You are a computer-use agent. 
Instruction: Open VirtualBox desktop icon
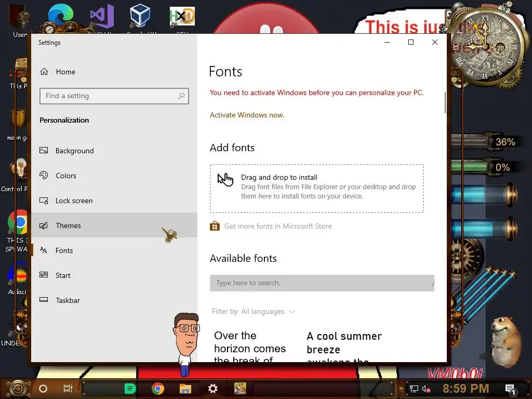pyautogui.click(x=140, y=17)
